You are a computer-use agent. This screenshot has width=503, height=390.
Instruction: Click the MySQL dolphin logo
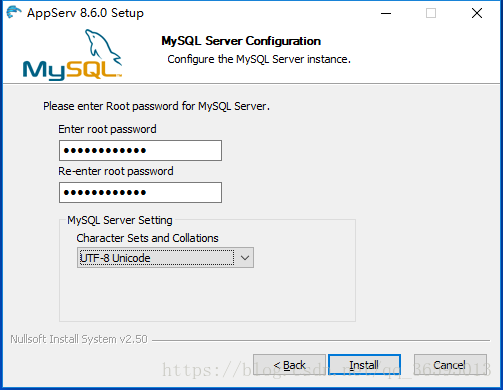(x=72, y=55)
